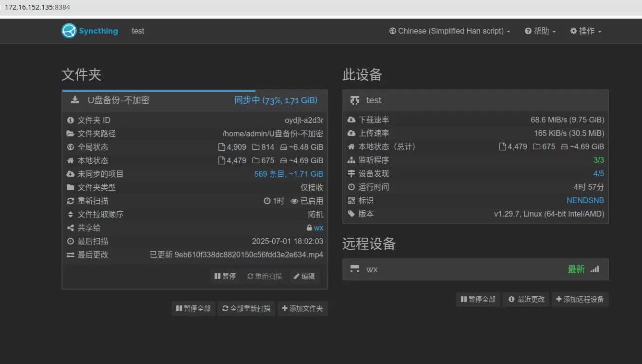Click 暂停全部 below the folders list

pyautogui.click(x=194, y=308)
